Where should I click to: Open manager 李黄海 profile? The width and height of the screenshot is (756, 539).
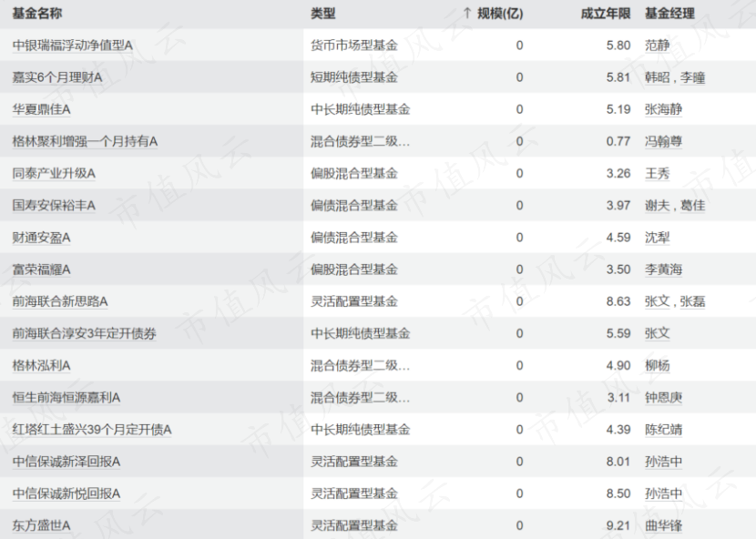[663, 269]
